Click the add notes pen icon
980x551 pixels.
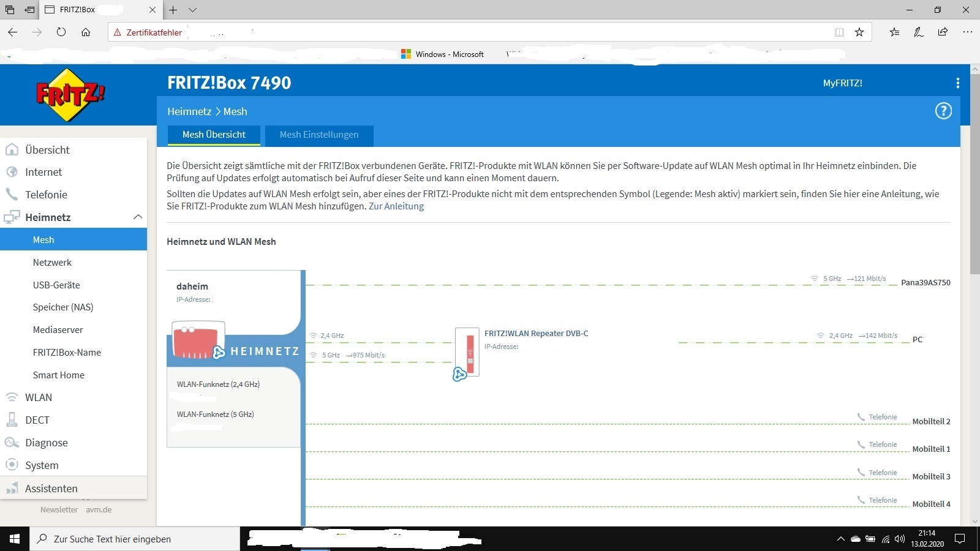click(918, 32)
